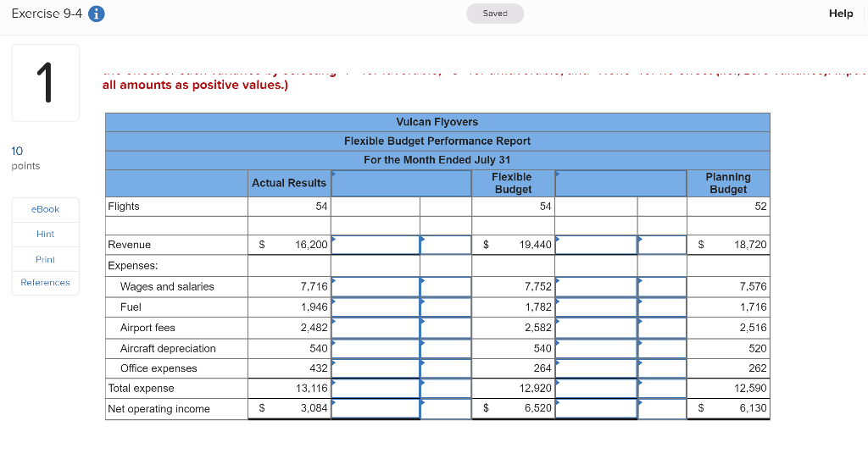868x470 pixels.
Task: Click the Flexible Budget revenue value 19,440
Action: [536, 245]
